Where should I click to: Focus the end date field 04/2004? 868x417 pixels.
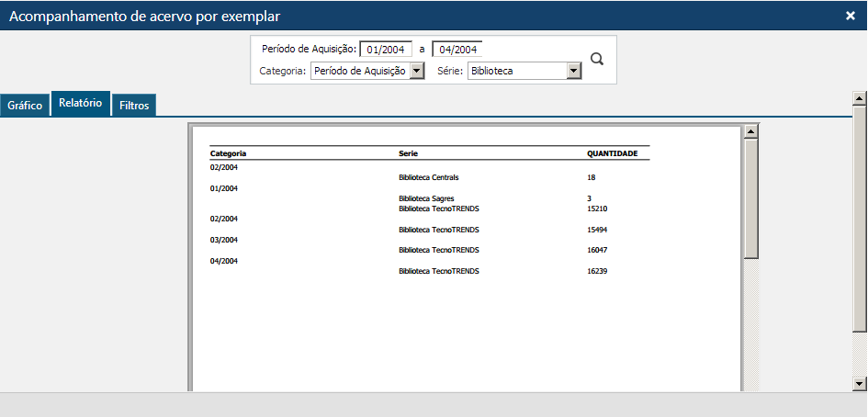pos(457,50)
